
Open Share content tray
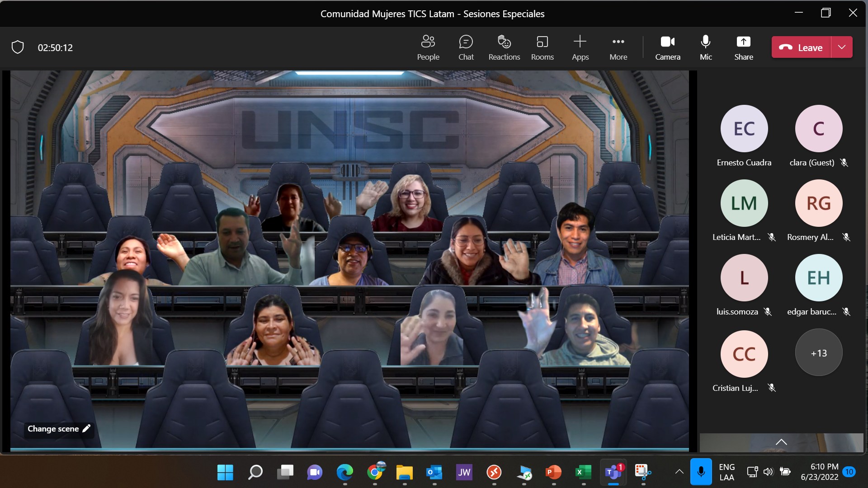coord(743,47)
